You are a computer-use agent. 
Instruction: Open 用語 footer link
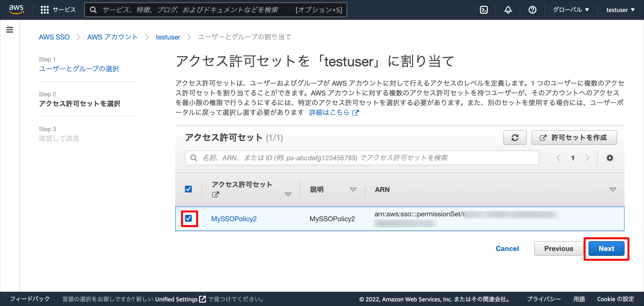pyautogui.click(x=579, y=299)
